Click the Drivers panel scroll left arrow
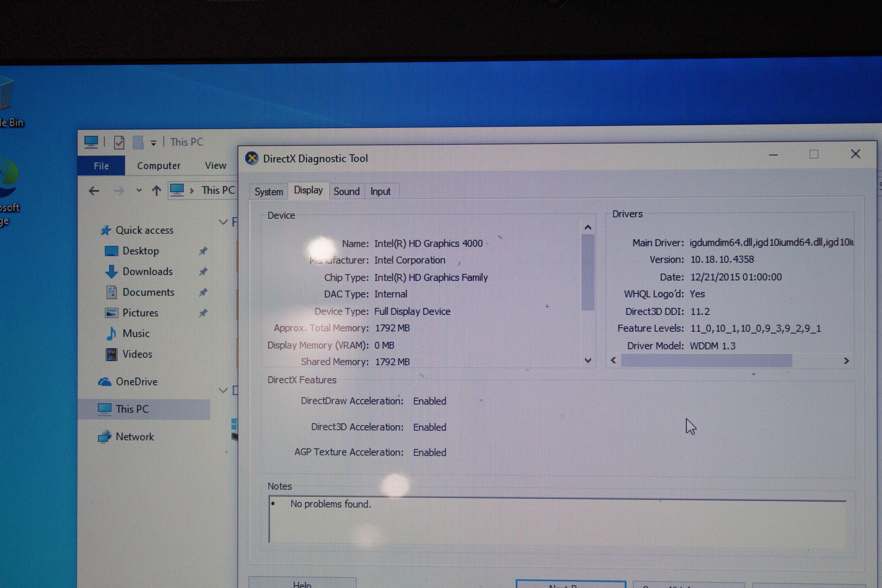 tap(614, 360)
